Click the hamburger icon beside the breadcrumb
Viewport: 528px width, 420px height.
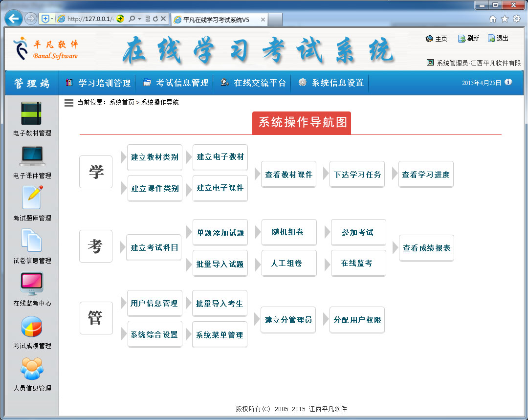click(68, 103)
